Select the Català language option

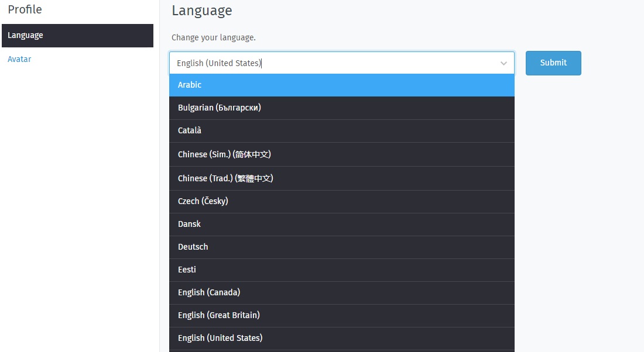click(x=342, y=132)
